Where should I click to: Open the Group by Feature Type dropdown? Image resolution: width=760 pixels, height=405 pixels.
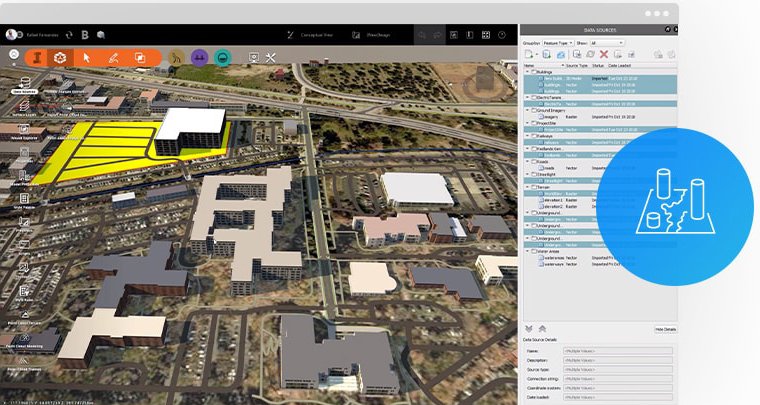coord(558,43)
